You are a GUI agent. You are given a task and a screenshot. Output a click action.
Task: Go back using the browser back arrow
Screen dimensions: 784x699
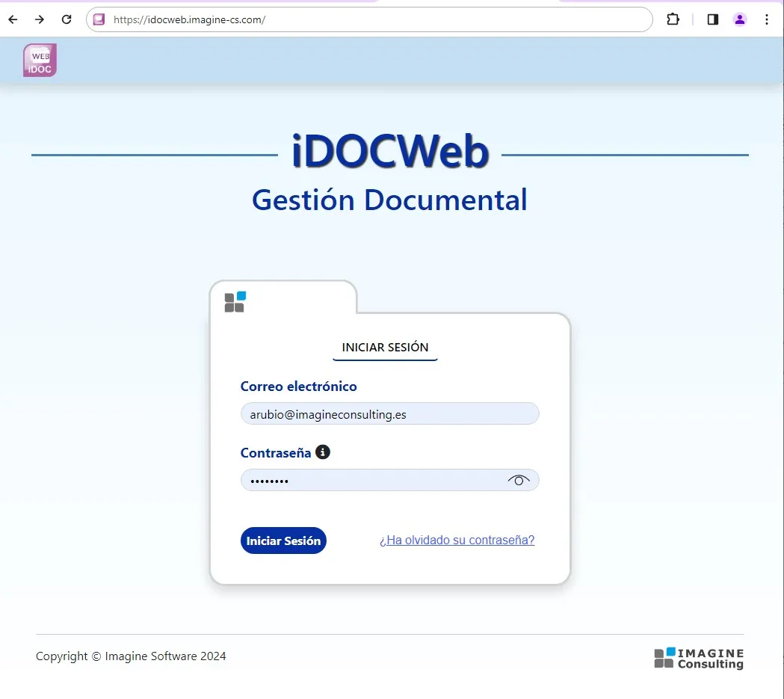click(13, 19)
